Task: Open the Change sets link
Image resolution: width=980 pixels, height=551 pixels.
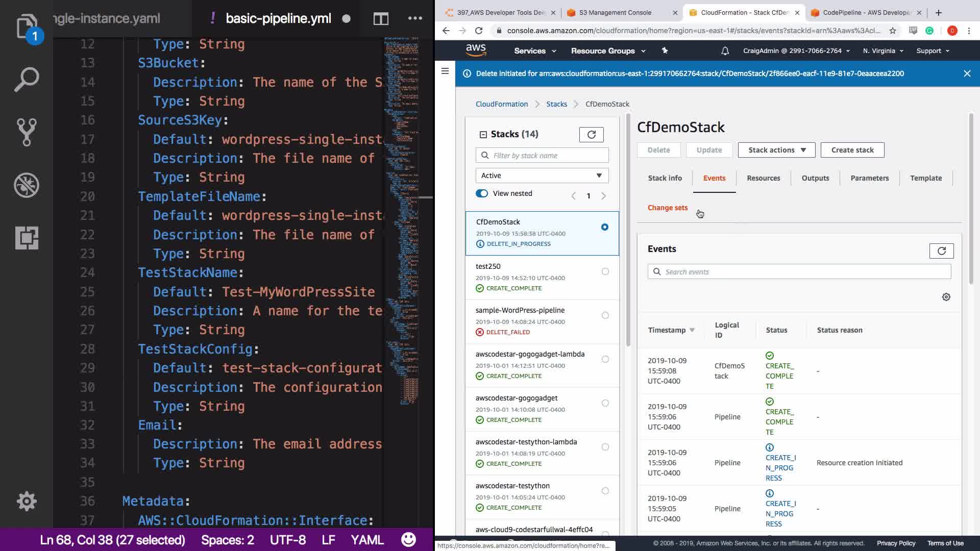Action: 667,208
